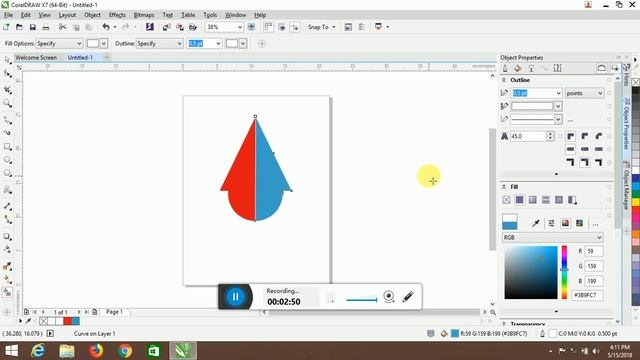Collapse the Outline section expander

coord(504,80)
